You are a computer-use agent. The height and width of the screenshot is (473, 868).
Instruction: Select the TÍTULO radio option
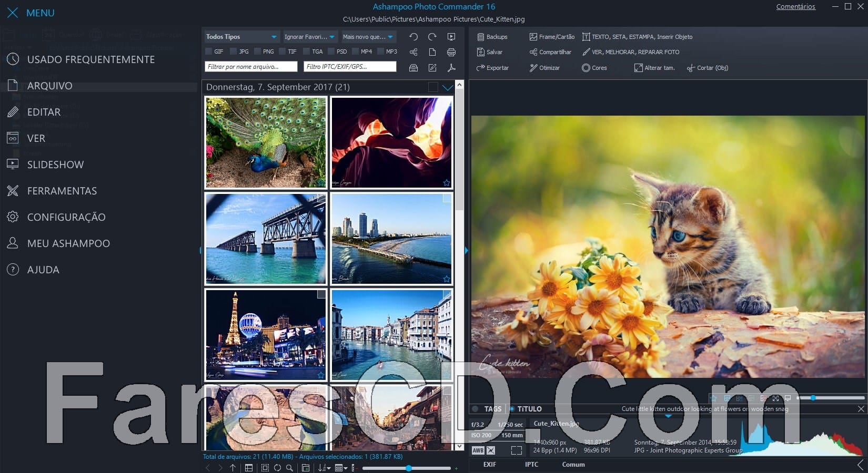tap(512, 409)
